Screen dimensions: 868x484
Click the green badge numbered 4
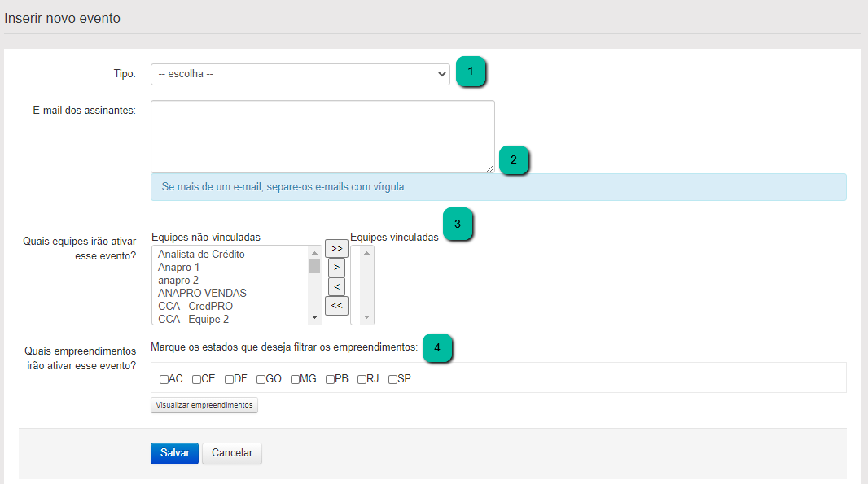coord(437,347)
